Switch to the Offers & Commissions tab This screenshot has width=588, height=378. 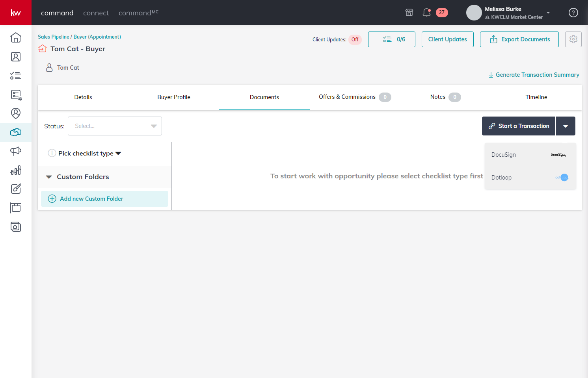pos(355,97)
